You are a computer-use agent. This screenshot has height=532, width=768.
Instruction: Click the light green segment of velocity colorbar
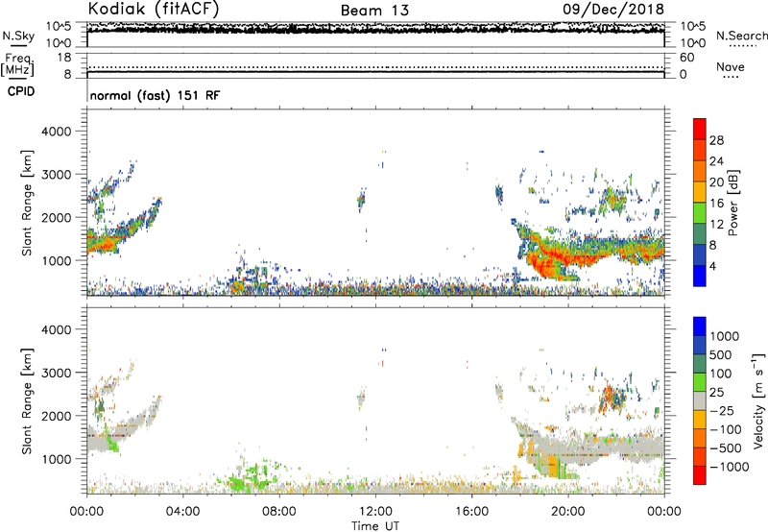click(x=700, y=382)
